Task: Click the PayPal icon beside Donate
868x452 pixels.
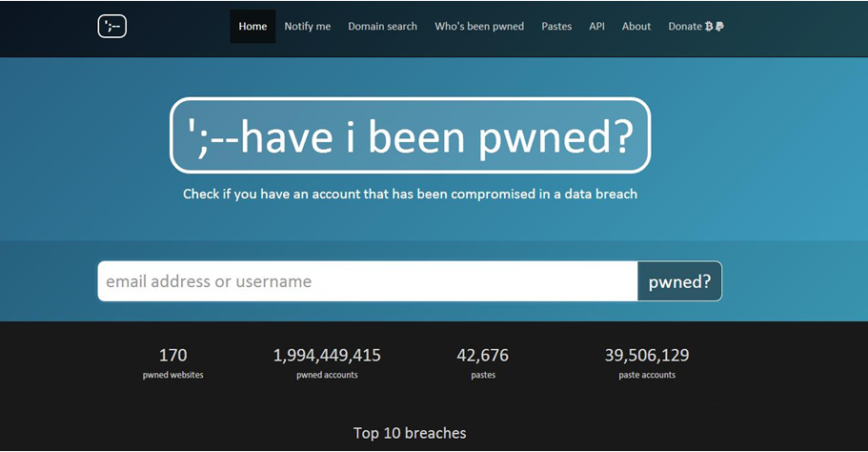Action: 719,27
